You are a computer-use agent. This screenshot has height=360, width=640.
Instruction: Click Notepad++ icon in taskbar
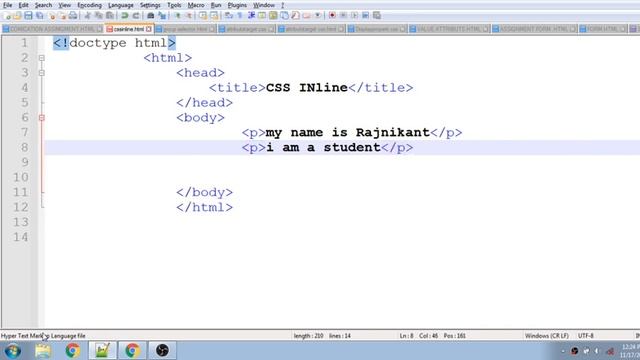(x=102, y=351)
